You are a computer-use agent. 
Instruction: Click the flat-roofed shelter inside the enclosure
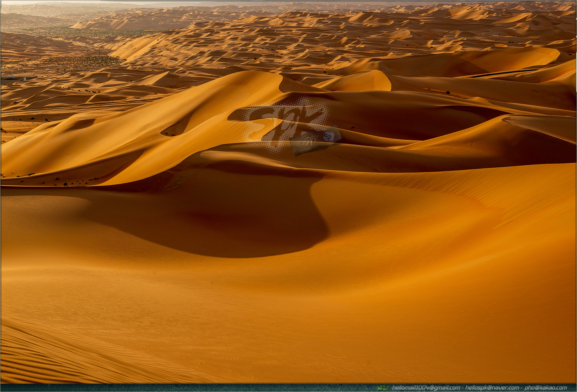(10, 77)
